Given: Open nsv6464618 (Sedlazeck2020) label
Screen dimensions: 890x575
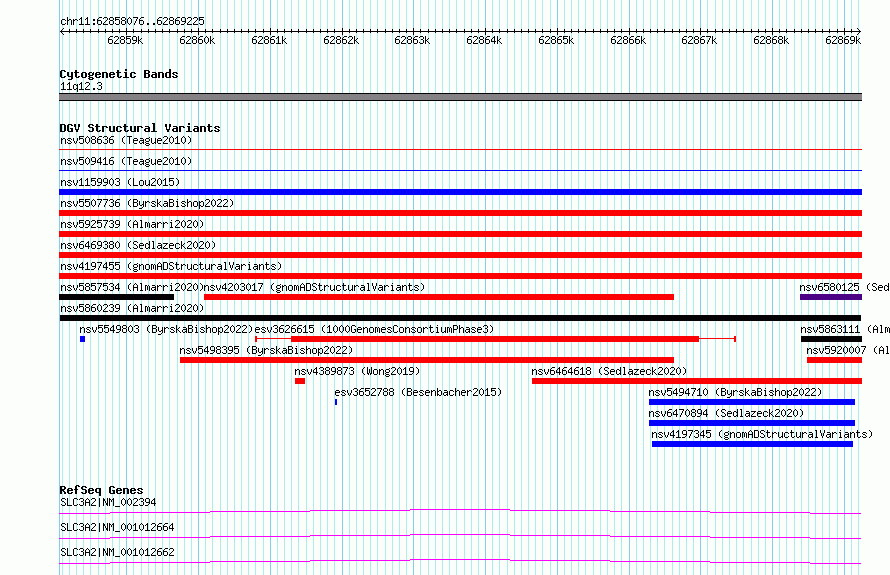Looking at the screenshot, I should (x=609, y=371).
